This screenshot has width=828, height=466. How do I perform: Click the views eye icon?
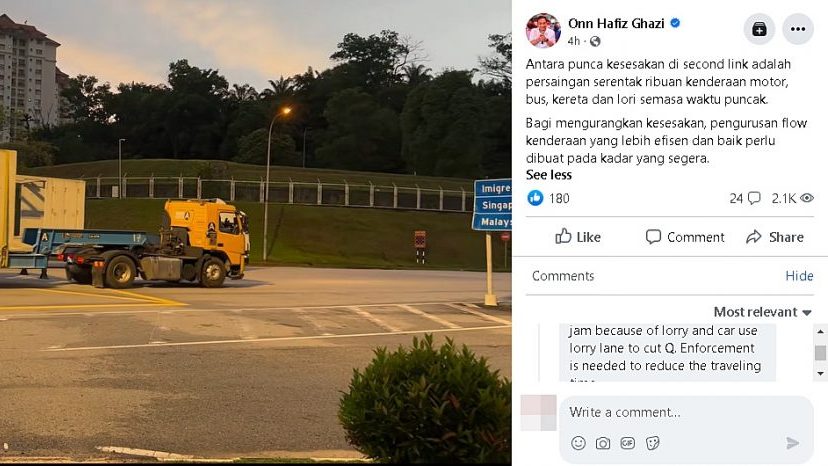coord(806,198)
